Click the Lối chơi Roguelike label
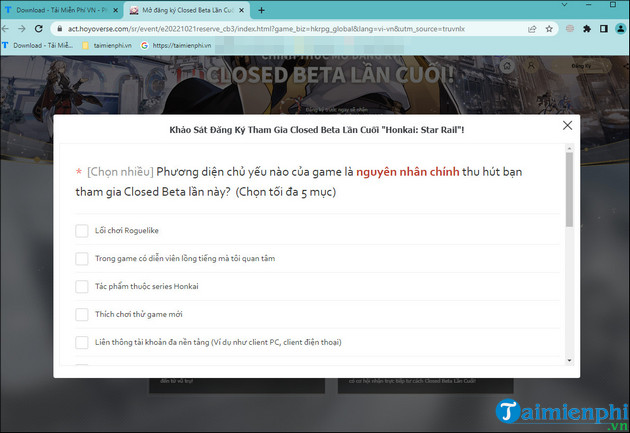 (x=127, y=231)
